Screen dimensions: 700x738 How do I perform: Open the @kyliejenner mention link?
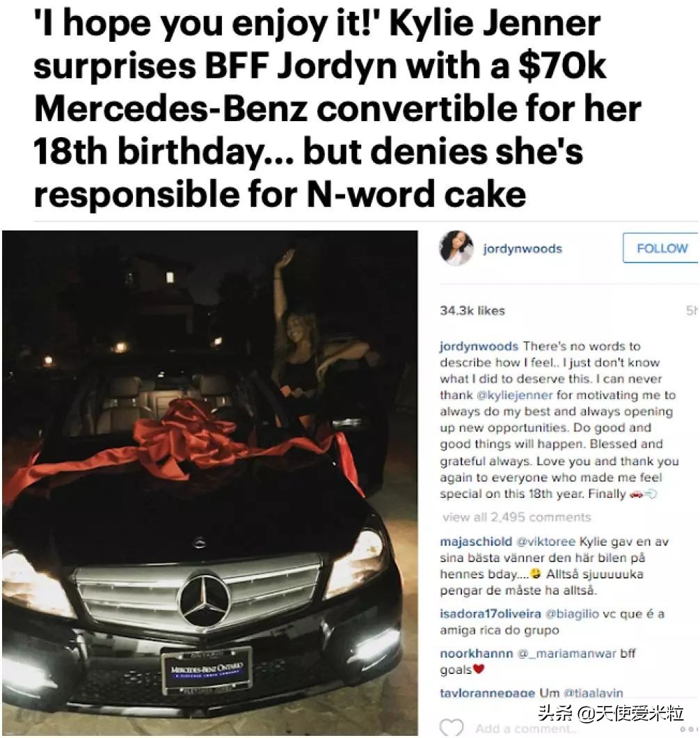(x=515, y=395)
